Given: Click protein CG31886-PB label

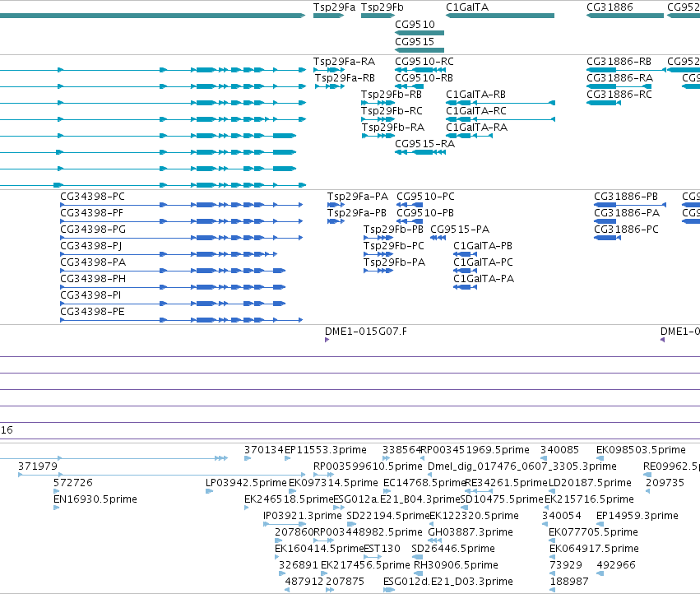Looking at the screenshot, I should pos(625,197).
